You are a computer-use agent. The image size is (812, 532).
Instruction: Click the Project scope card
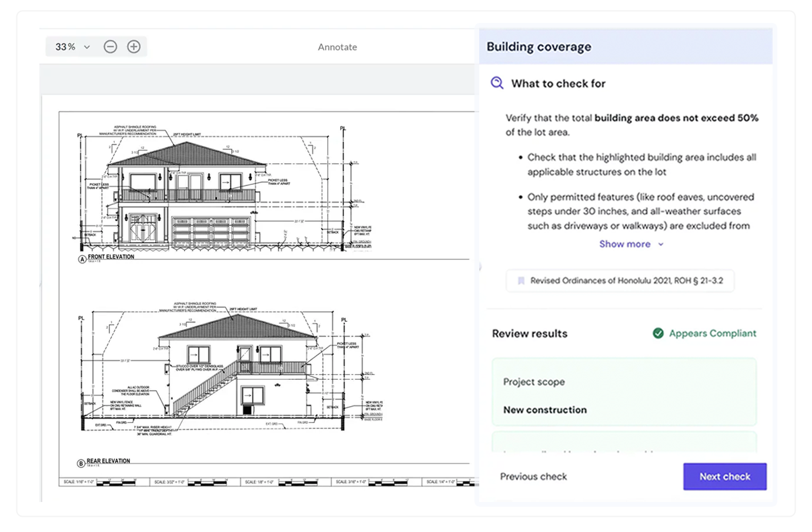624,392
